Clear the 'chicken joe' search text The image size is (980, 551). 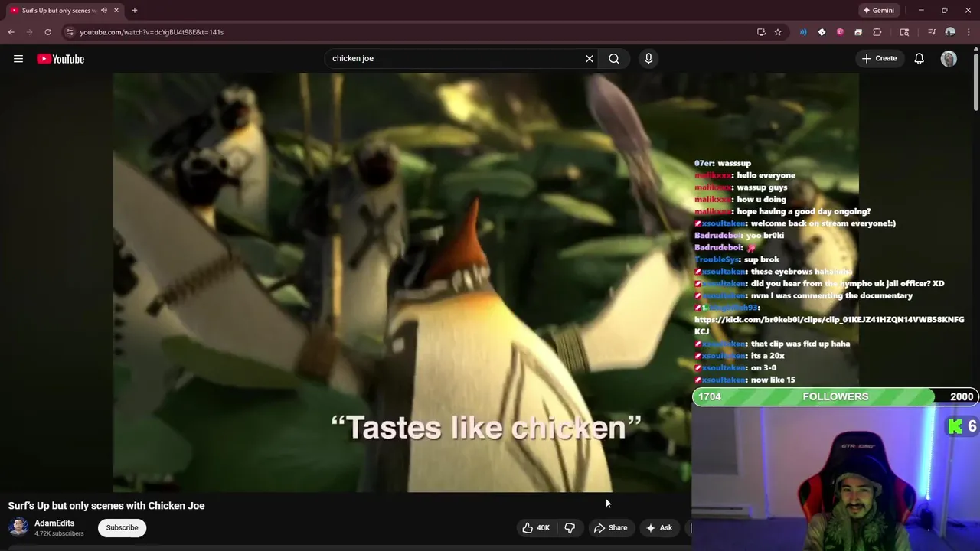tap(590, 58)
